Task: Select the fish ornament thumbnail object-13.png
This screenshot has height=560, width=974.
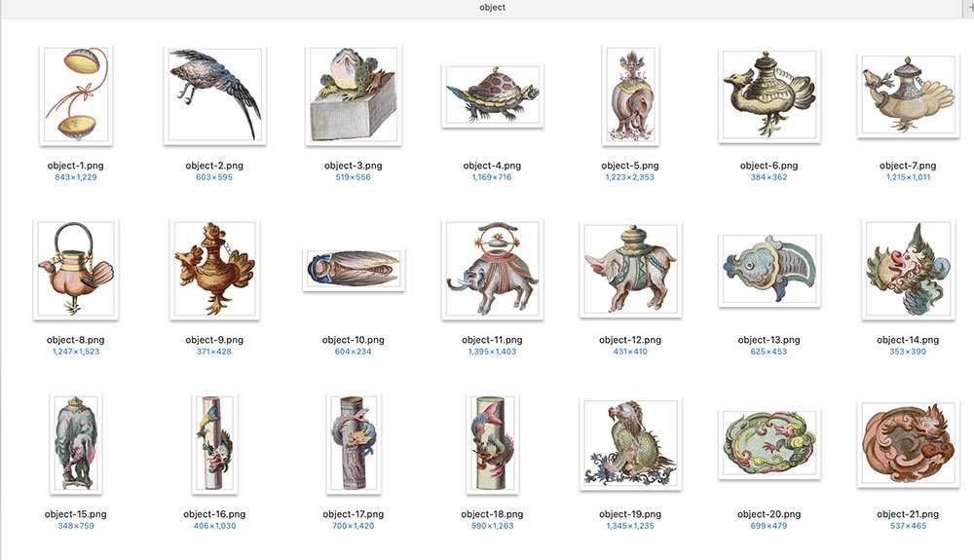Action: coord(769,270)
